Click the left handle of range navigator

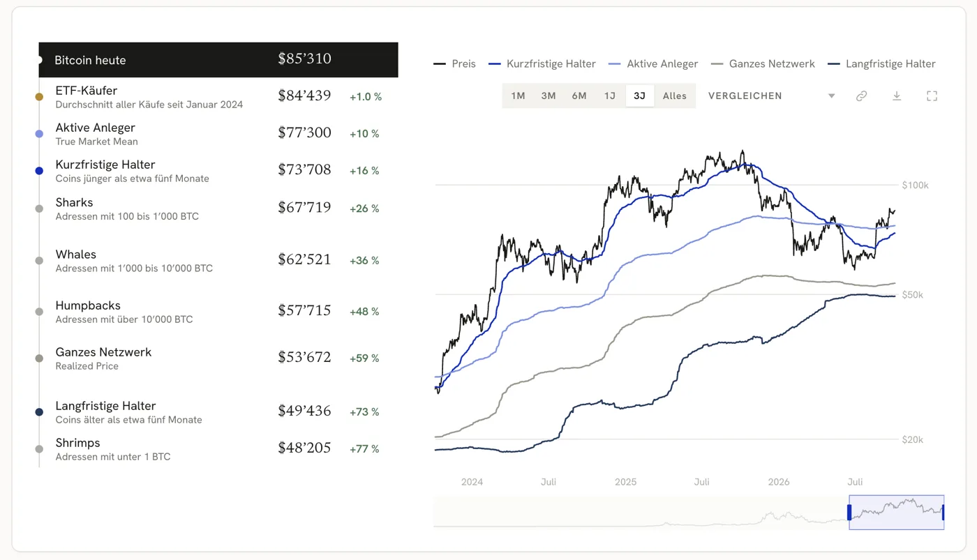tap(849, 513)
